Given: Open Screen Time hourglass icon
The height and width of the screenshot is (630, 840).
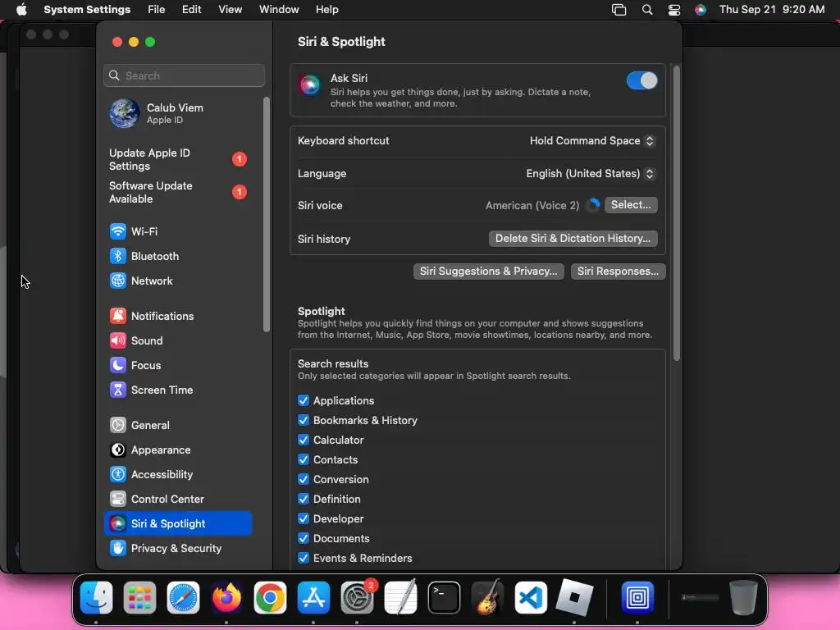Looking at the screenshot, I should [118, 390].
